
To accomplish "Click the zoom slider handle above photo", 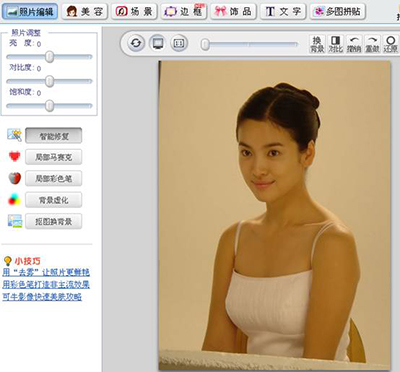I will (205, 44).
